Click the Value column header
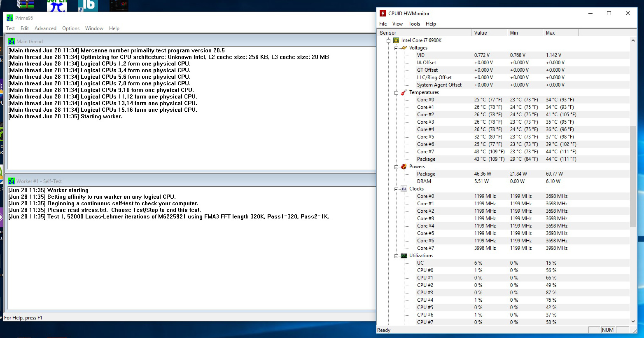This screenshot has height=338, width=644. coord(489,33)
